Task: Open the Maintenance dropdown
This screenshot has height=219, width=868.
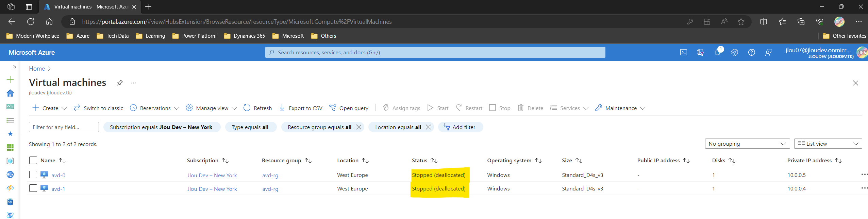Action: tap(620, 108)
